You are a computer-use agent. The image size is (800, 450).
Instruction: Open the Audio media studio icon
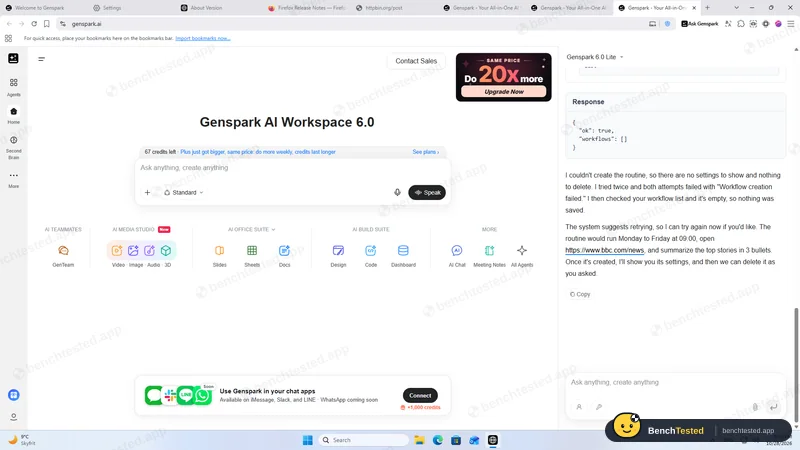coord(149,251)
